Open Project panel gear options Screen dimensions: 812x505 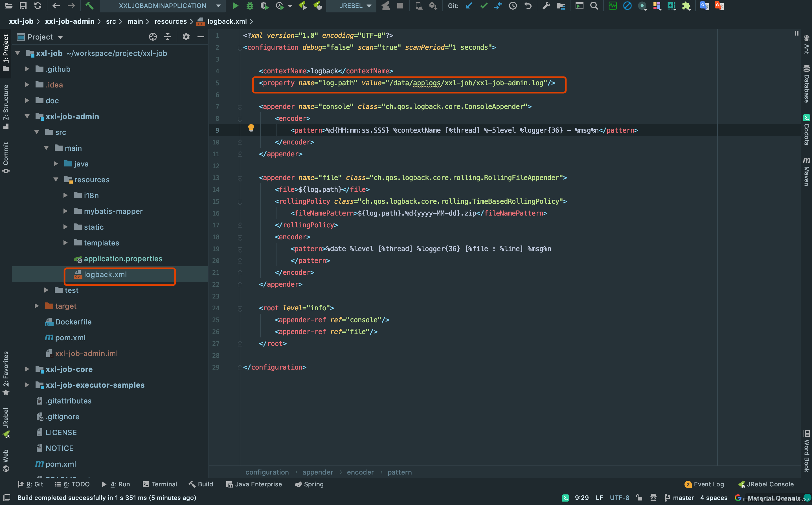(186, 37)
